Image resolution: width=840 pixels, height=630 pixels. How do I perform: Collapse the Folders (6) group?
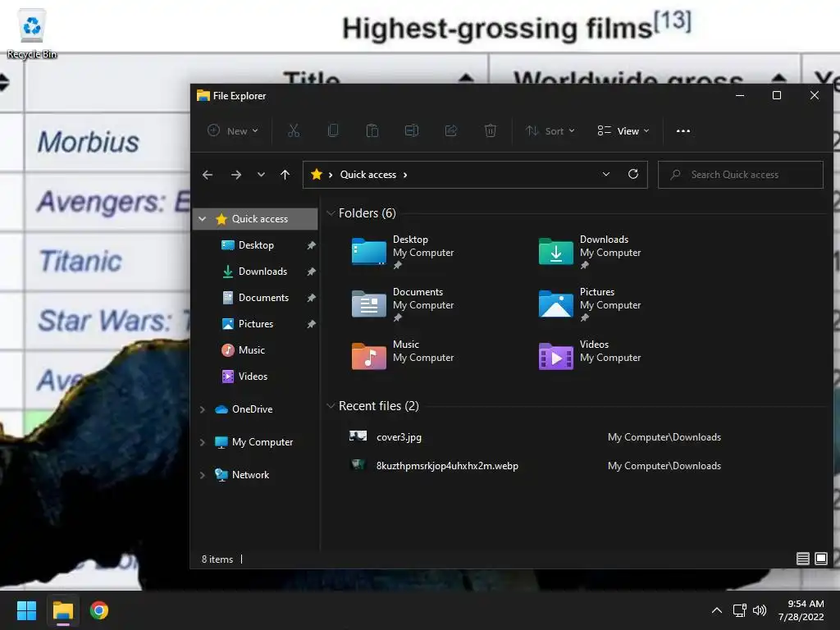(331, 213)
